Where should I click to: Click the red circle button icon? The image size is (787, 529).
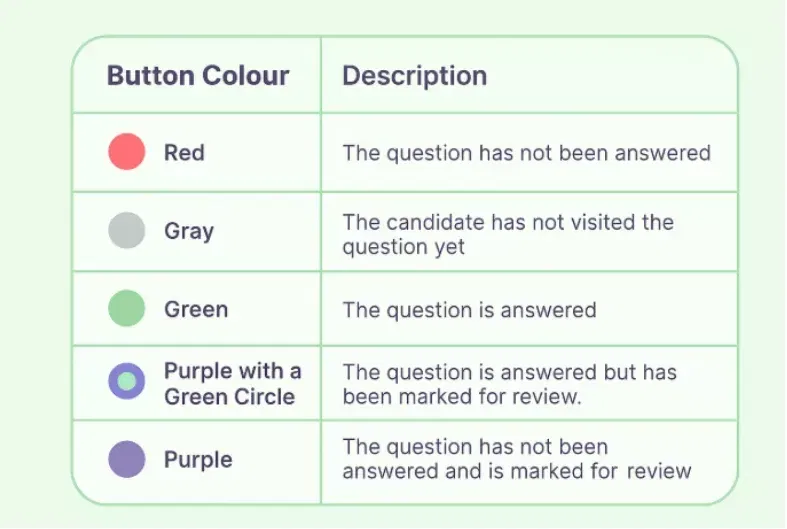point(127,152)
